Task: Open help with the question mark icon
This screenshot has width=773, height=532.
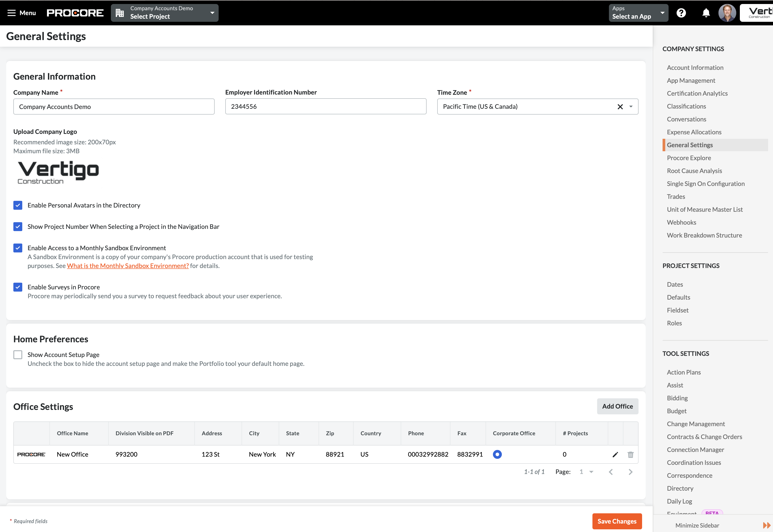Action: (x=681, y=13)
